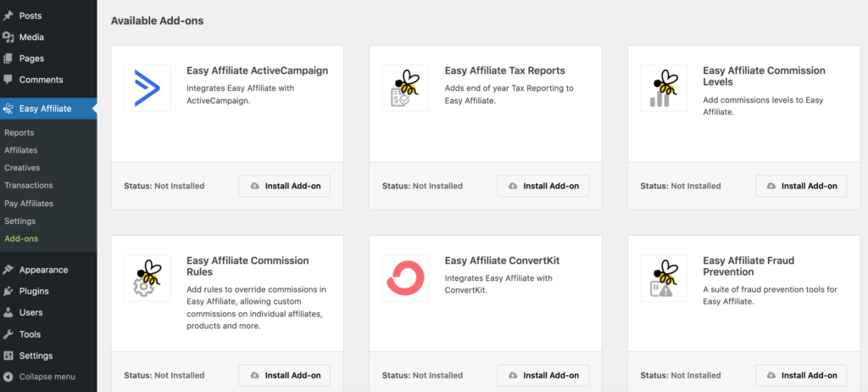The height and width of the screenshot is (392, 868).
Task: Open Transactions submenu link
Action: click(29, 185)
